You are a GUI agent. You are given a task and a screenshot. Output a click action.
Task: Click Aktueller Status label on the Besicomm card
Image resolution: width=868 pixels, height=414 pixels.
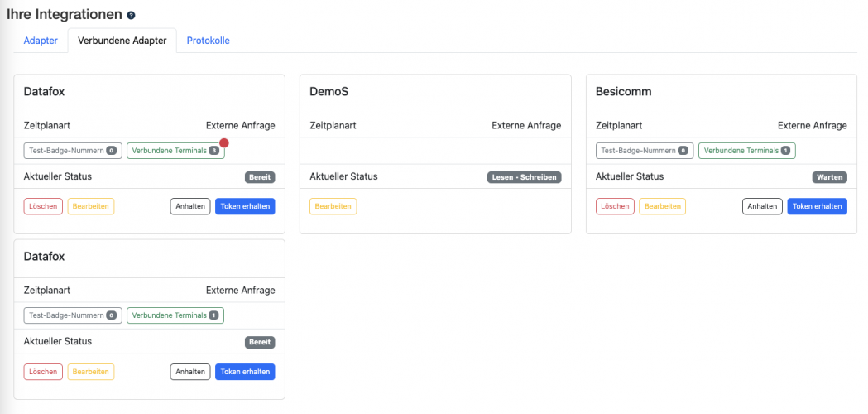pyautogui.click(x=630, y=177)
